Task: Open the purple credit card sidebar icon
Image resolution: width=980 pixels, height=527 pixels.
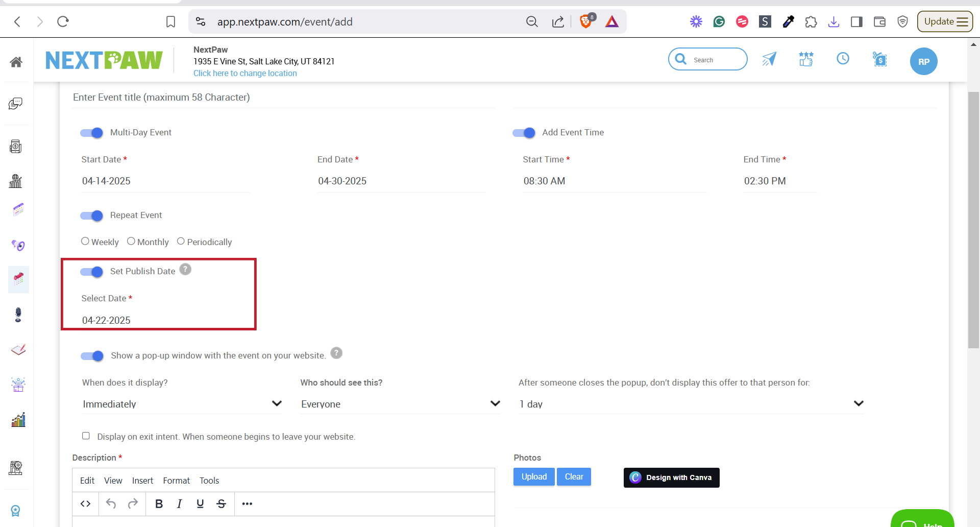Action: [18, 210]
